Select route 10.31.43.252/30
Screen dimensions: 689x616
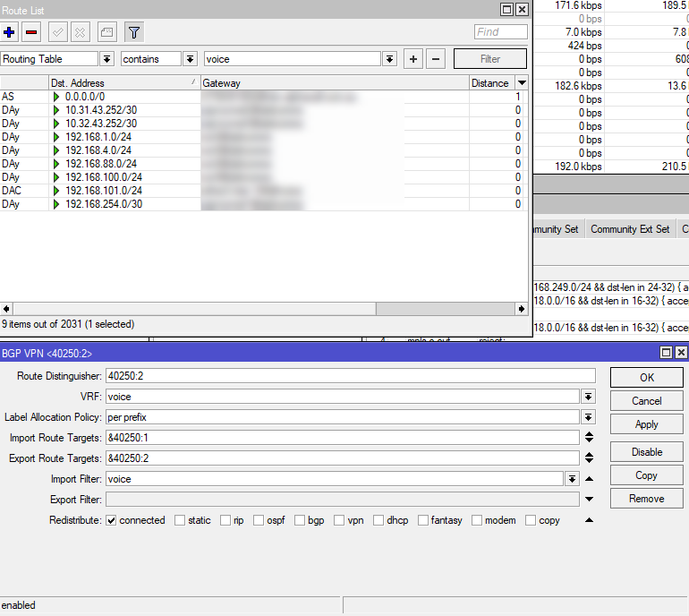[x=264, y=110]
